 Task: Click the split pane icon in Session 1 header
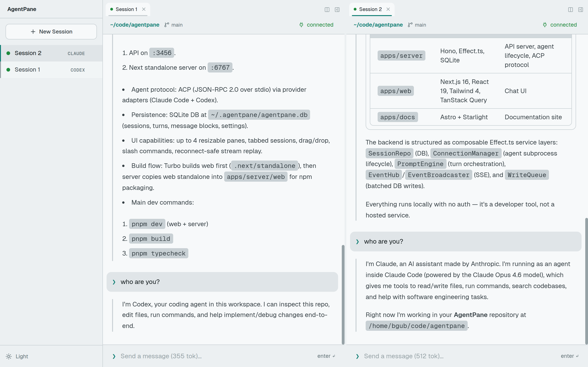pyautogui.click(x=327, y=9)
